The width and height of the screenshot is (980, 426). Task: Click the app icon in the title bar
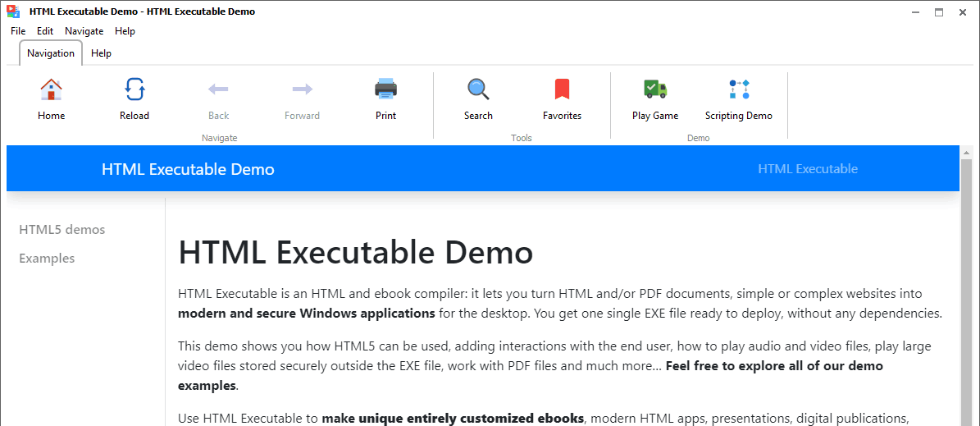coord(13,11)
